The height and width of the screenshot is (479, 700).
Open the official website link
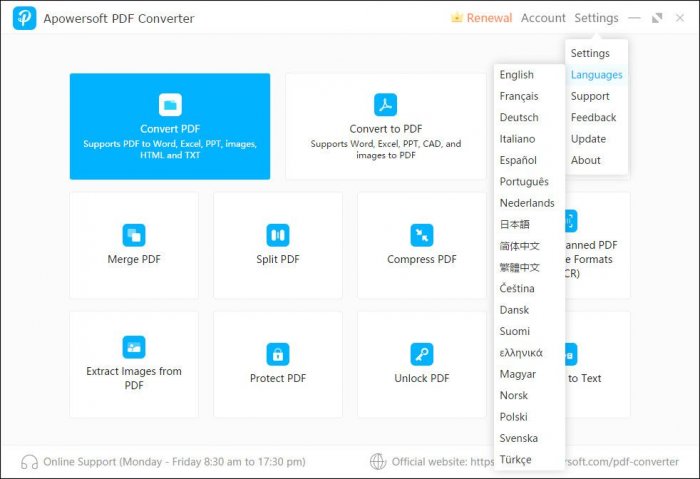535,462
